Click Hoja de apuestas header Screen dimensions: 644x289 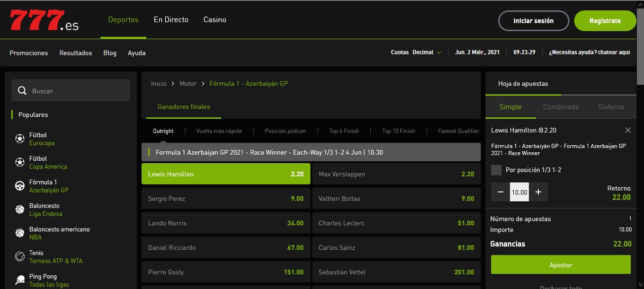523,84
